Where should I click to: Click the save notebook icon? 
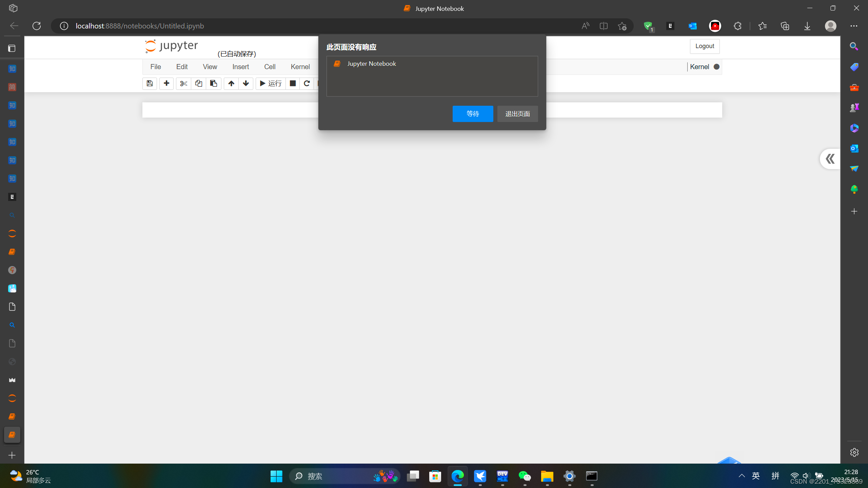(150, 83)
